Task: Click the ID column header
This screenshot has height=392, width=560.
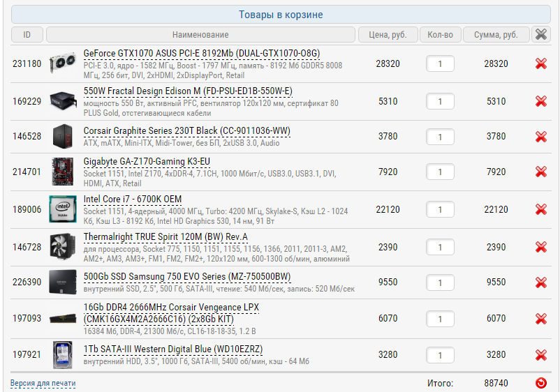Action: tap(27, 35)
